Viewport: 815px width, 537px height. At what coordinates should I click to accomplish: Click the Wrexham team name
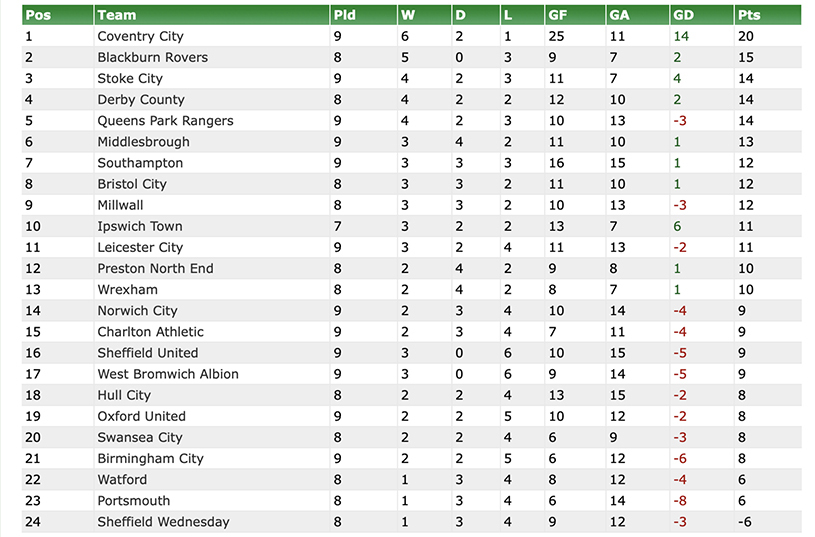click(x=127, y=289)
